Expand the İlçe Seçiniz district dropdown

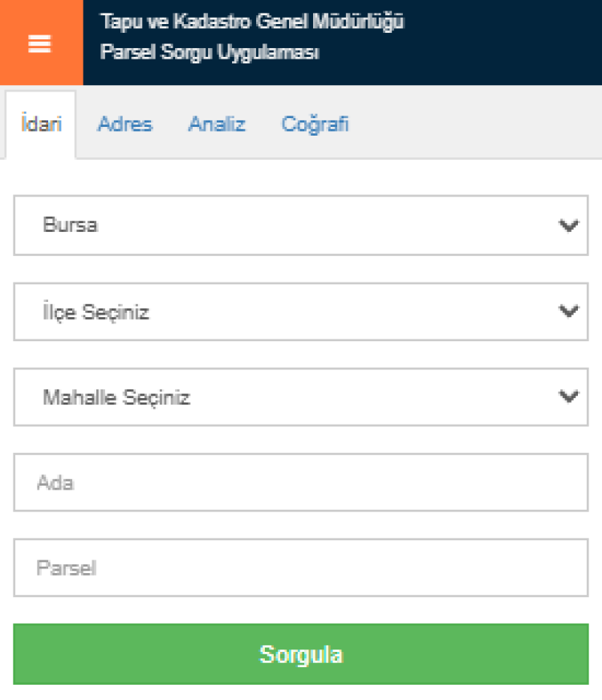point(300,311)
